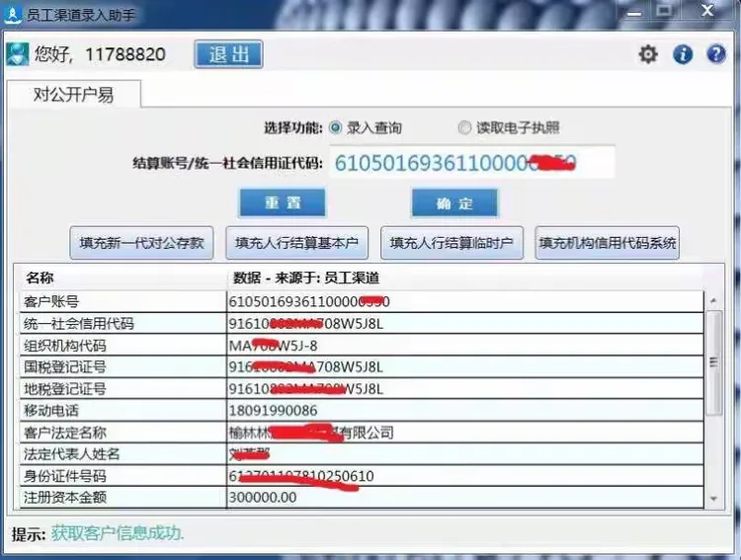Screen dimensions: 741x560
Task: Select the 客户法定名称 row label
Action: point(65,433)
